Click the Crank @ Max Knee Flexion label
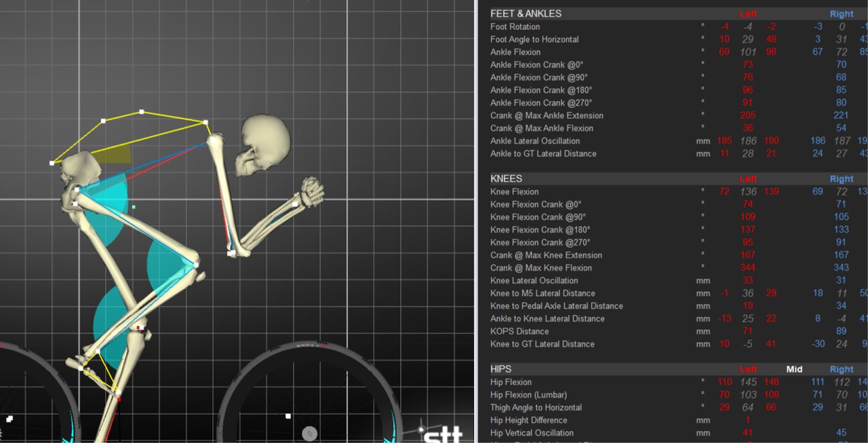 [541, 268]
